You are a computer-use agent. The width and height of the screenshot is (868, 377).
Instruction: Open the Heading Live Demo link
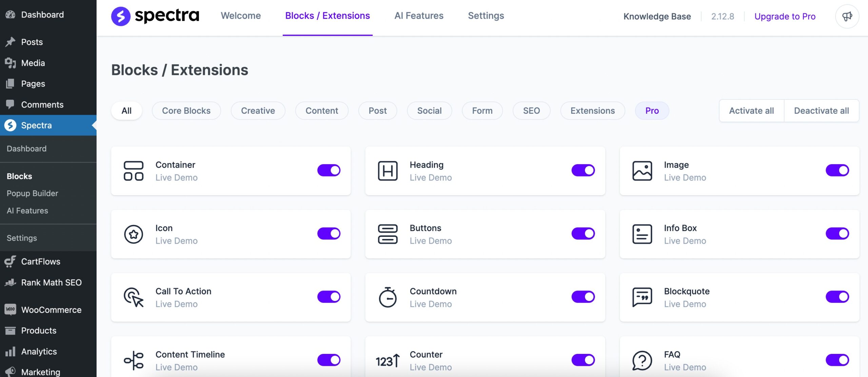point(431,177)
